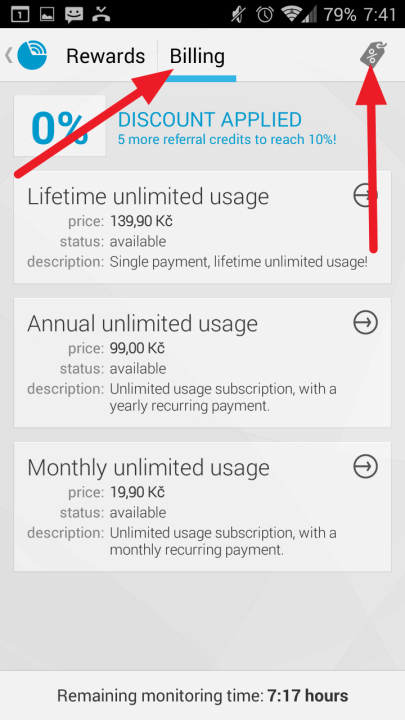Tap the 0% discount box

(60, 126)
